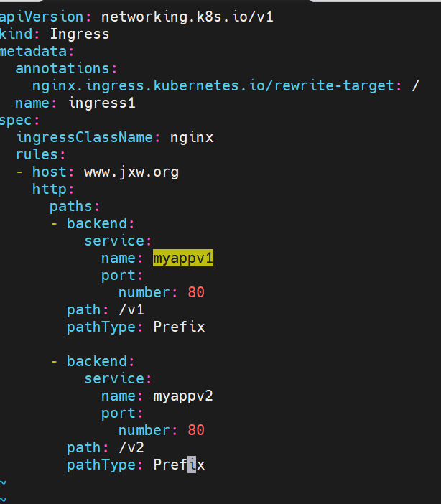This screenshot has height=504, width=441.
Task: Click the highlighted service name 'myappv1'
Action: point(183,258)
